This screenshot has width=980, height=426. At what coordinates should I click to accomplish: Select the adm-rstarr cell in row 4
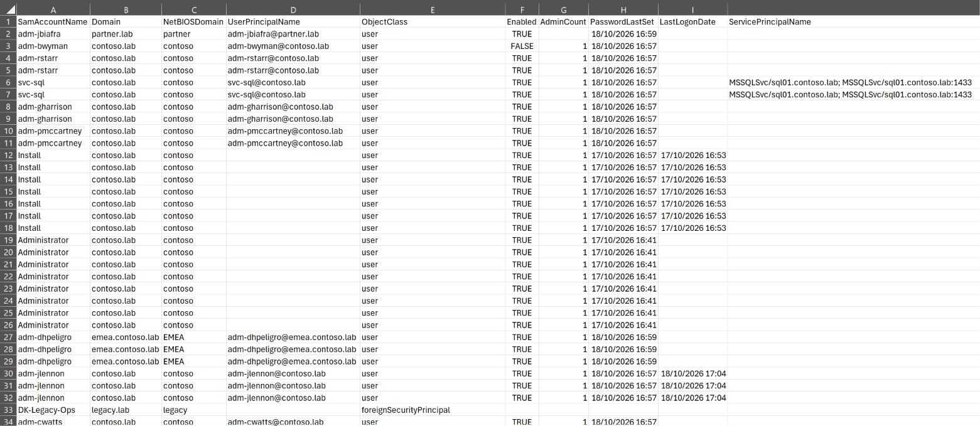(x=53, y=58)
